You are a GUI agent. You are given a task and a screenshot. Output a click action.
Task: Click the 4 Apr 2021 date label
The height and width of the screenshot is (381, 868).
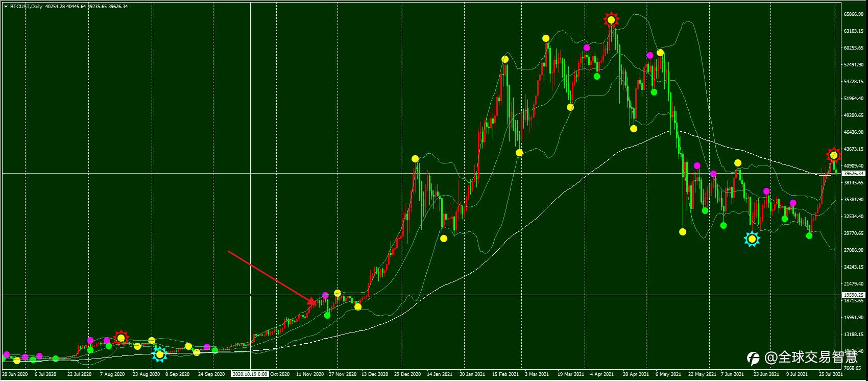click(602, 374)
